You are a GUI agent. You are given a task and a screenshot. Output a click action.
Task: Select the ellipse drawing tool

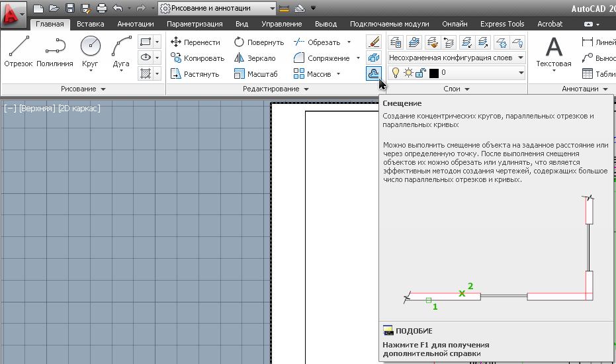pyautogui.click(x=146, y=58)
